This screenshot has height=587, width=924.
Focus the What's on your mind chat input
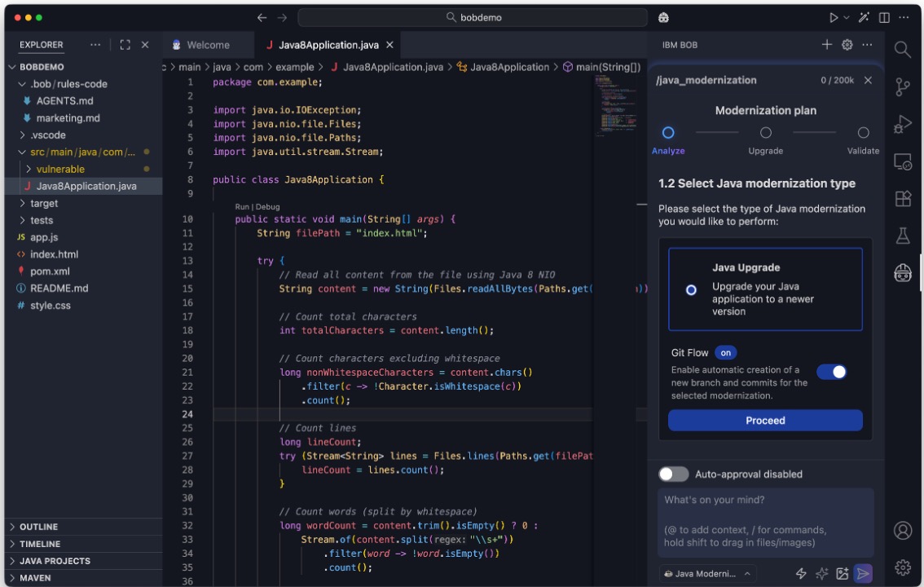765,522
